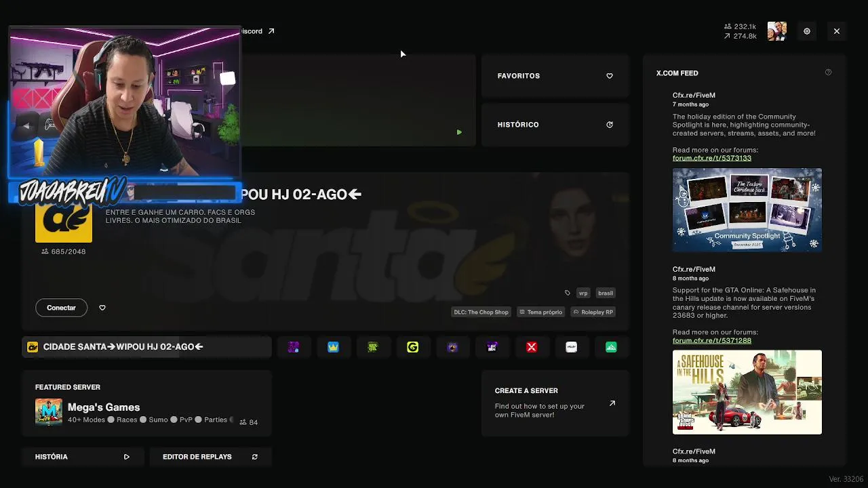Screen dimensions: 868x488
Task: Click the holiday edition Community Spotlight post text
Action: point(745,125)
